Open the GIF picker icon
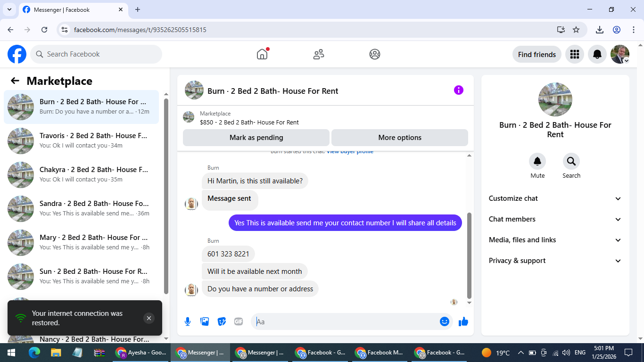644x362 pixels. (x=239, y=321)
